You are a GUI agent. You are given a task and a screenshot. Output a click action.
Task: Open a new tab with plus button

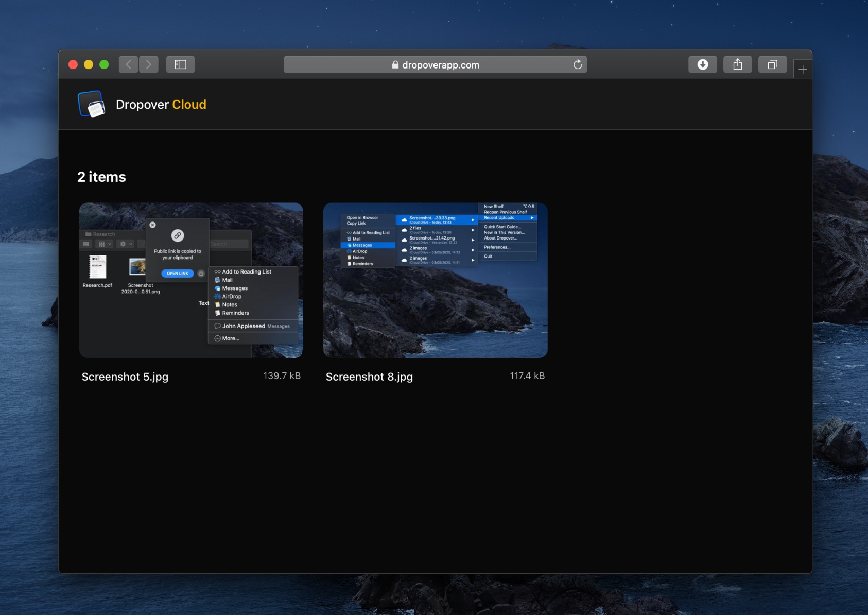(803, 70)
